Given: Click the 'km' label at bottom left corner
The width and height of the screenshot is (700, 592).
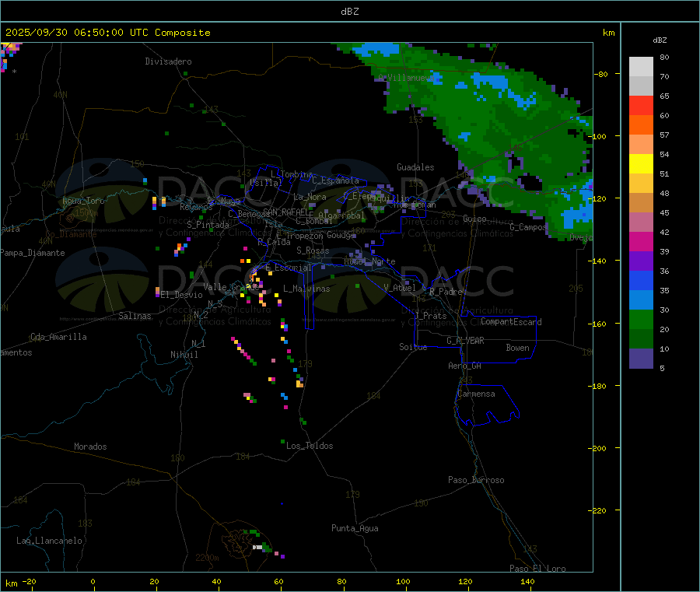Looking at the screenshot, I should point(11,583).
